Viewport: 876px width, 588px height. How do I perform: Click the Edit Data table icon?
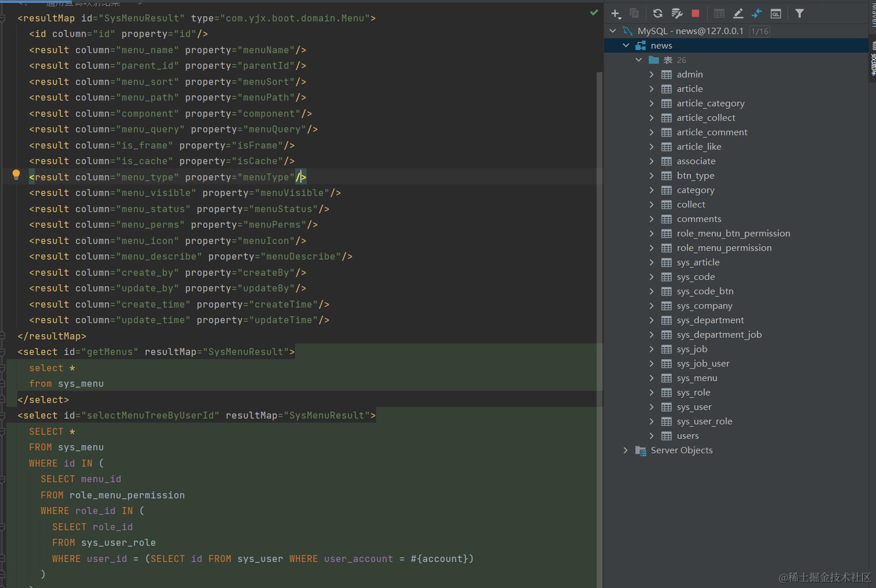(719, 13)
